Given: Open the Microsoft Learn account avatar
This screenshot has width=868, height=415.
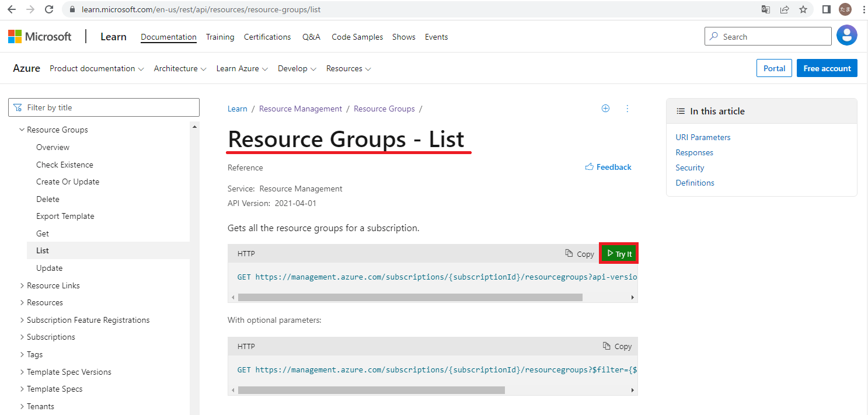Looking at the screenshot, I should tap(847, 36).
